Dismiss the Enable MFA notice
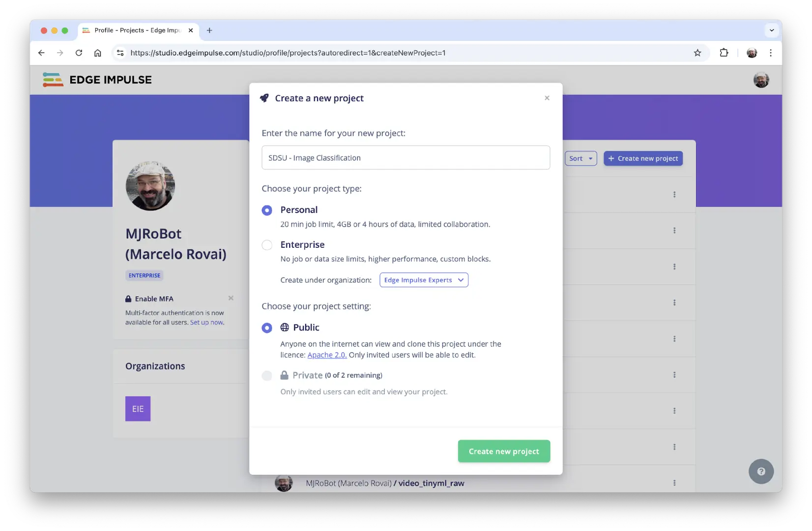The height and width of the screenshot is (531, 812). point(231,298)
